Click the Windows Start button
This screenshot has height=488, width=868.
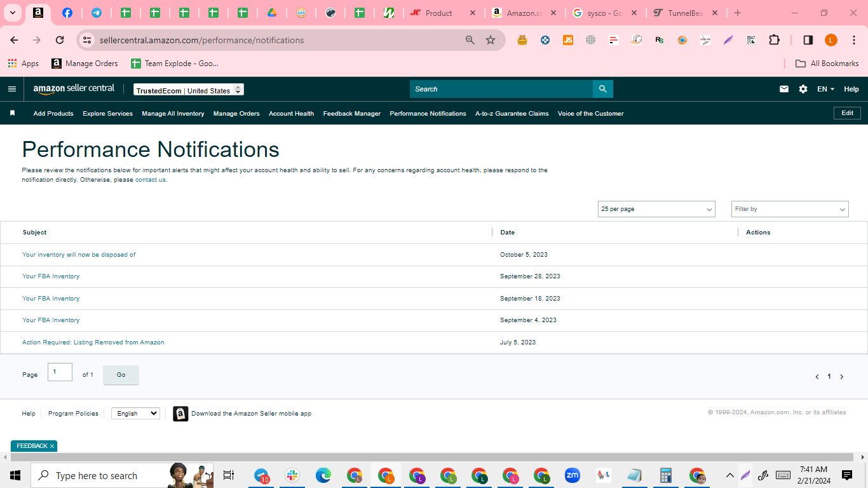tap(15, 475)
